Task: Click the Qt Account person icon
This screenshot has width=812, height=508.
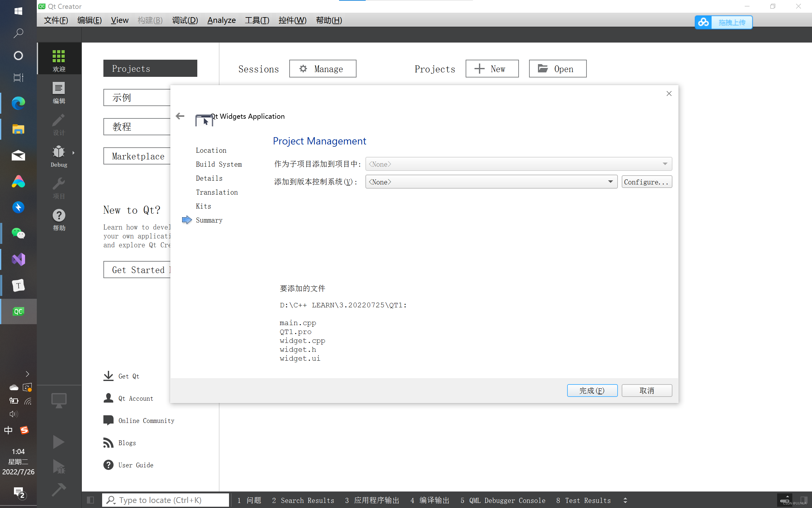Action: [x=108, y=398]
